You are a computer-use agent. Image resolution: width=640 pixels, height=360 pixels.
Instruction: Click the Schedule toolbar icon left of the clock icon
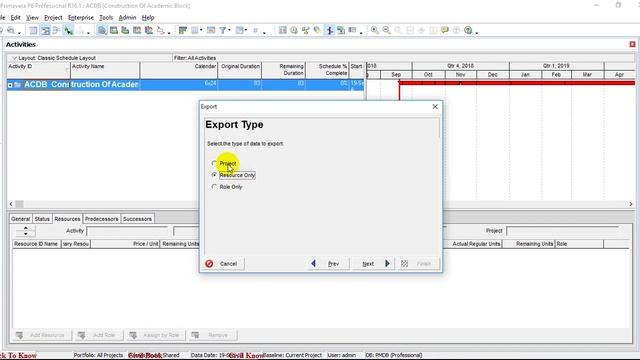tap(282, 30)
